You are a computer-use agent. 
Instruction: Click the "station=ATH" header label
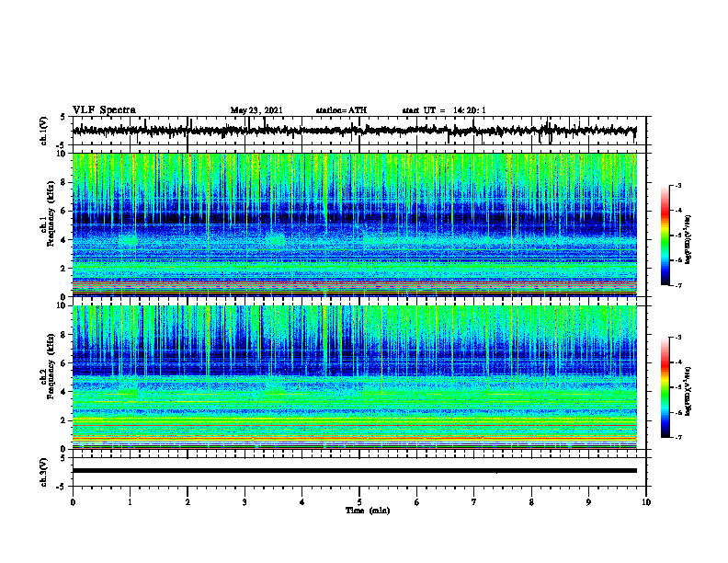[341, 110]
